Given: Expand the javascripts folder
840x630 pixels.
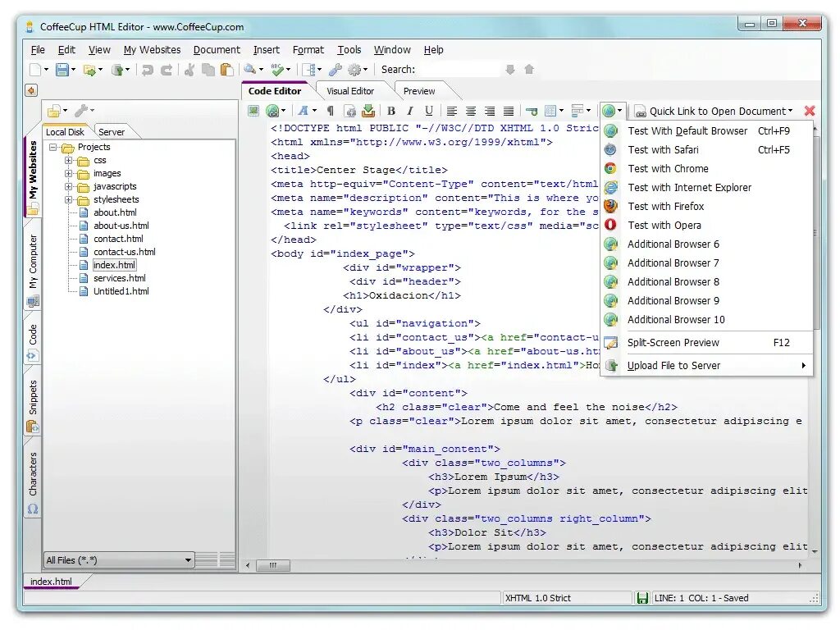Looking at the screenshot, I should pos(69,186).
